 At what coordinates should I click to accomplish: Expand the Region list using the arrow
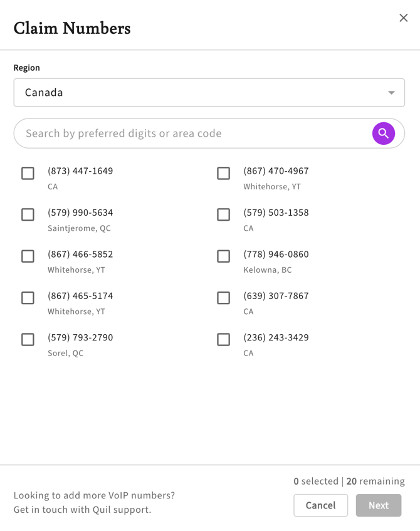point(391,93)
